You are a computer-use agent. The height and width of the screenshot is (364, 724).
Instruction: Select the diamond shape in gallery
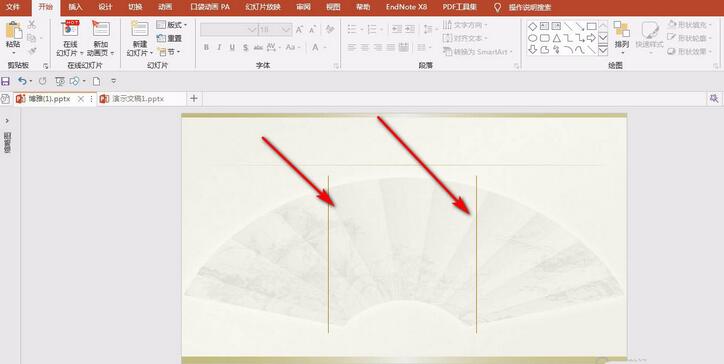pos(532,26)
